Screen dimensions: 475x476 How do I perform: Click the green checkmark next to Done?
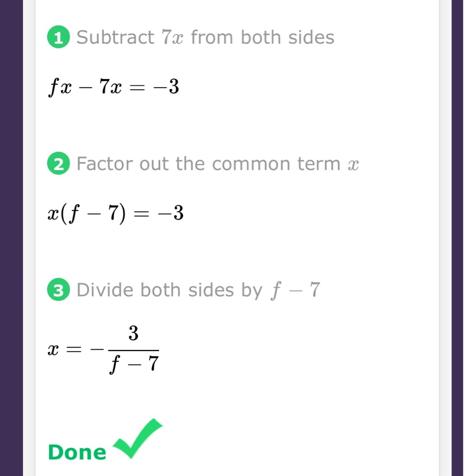[138, 438]
